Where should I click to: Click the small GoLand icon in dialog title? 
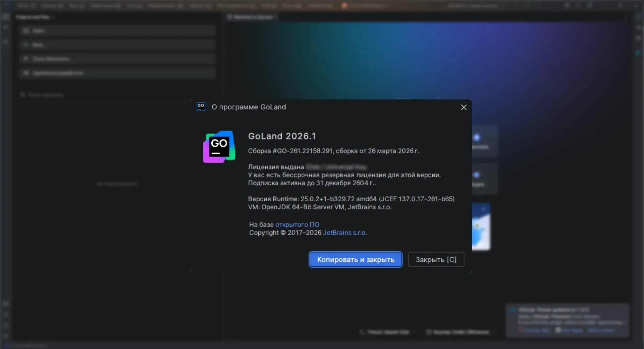[x=201, y=107]
